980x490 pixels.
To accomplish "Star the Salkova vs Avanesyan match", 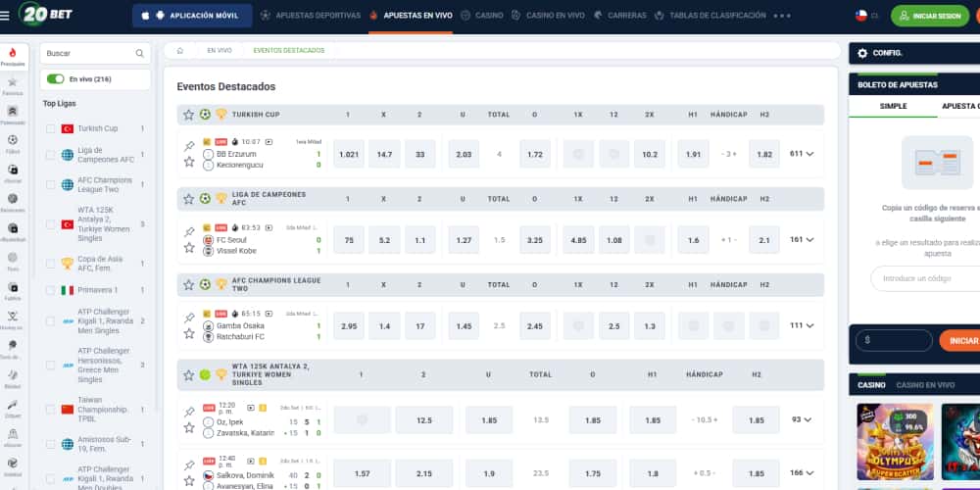I will click(x=189, y=480).
